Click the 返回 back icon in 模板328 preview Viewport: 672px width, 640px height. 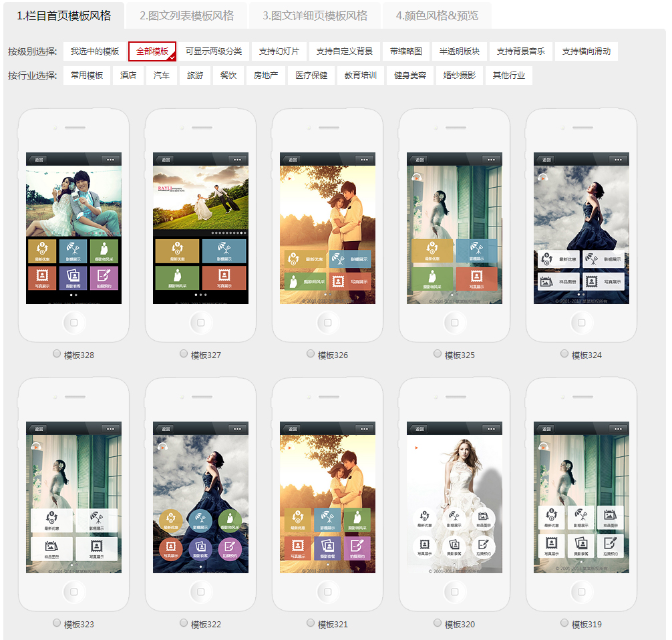pyautogui.click(x=38, y=160)
